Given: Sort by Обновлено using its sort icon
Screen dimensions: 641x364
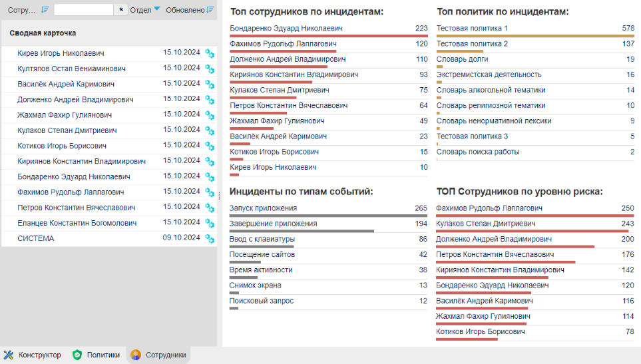Looking at the screenshot, I should [x=210, y=10].
